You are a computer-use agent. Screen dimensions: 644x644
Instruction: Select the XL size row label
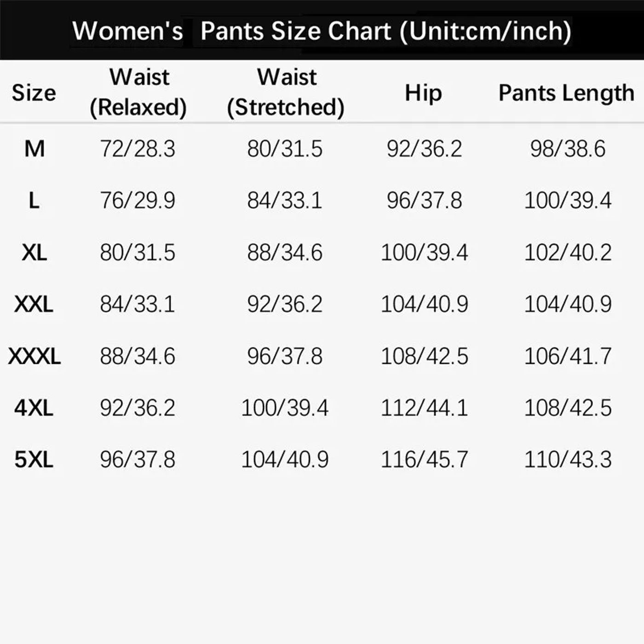pyautogui.click(x=34, y=253)
